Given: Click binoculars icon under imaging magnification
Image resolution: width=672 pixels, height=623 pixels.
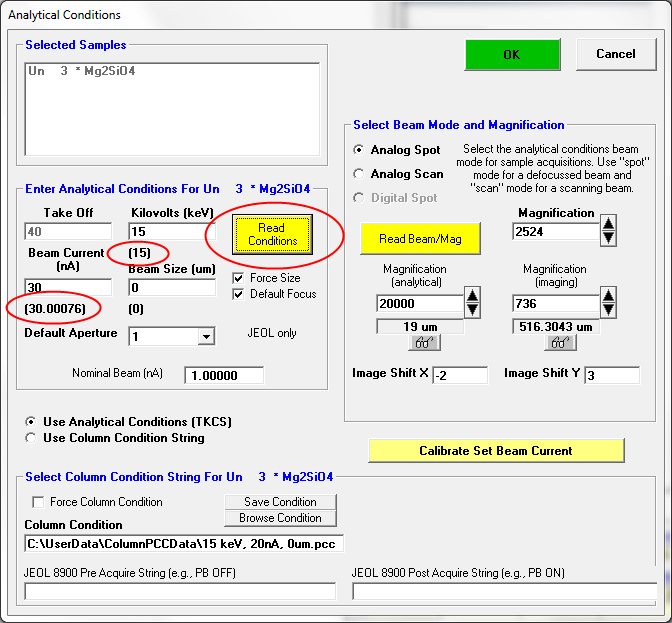Looking at the screenshot, I should click(554, 343).
